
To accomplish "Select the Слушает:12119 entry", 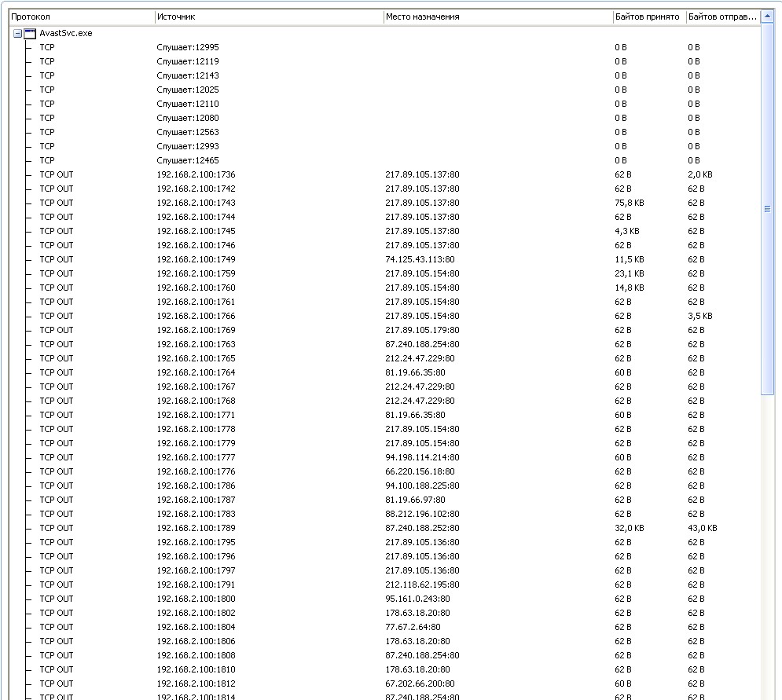I will [x=188, y=61].
